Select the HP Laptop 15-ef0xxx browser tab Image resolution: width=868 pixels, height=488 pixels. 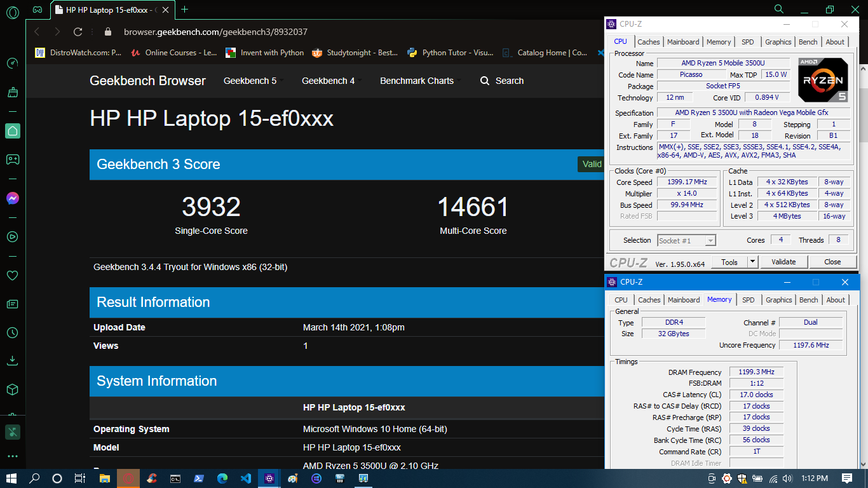point(111,10)
